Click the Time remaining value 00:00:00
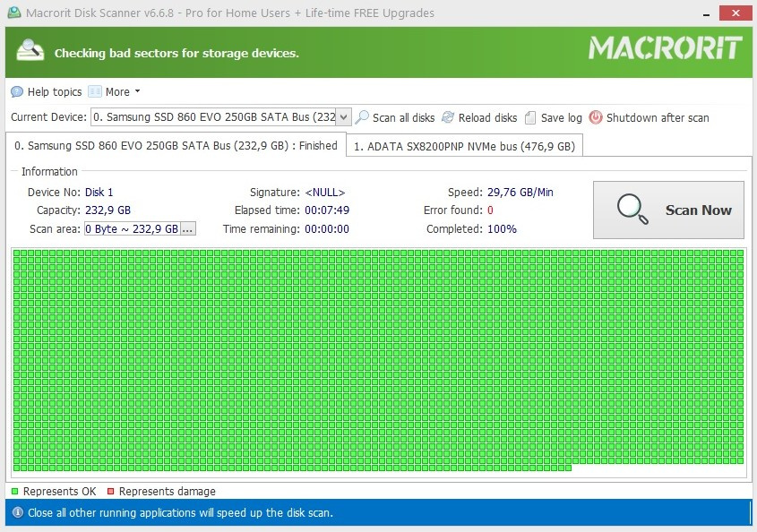Screen dimensions: 757x532 pos(327,228)
